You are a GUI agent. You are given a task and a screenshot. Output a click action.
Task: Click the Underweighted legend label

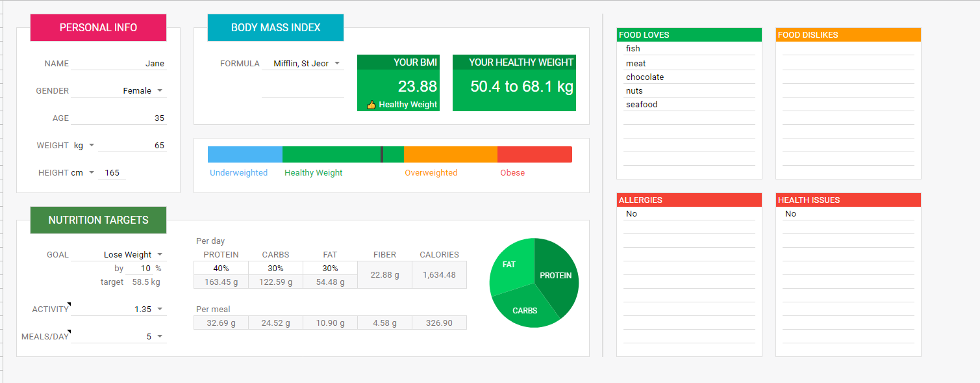(x=238, y=173)
